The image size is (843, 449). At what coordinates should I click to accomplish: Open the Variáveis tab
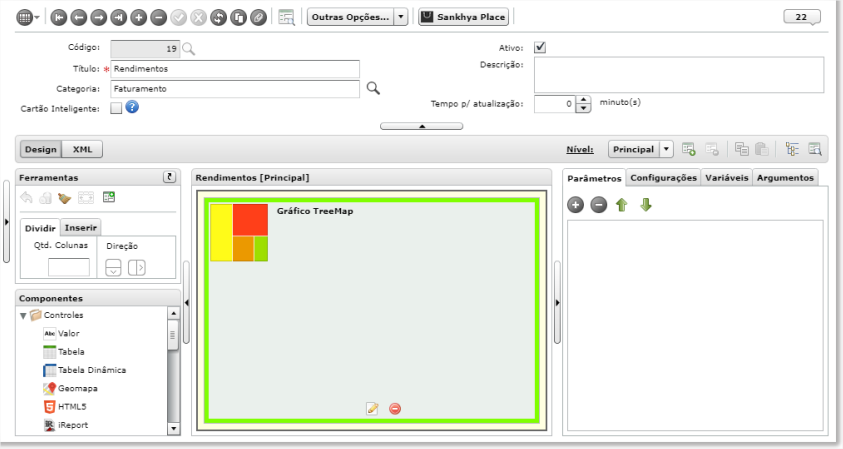point(727,177)
